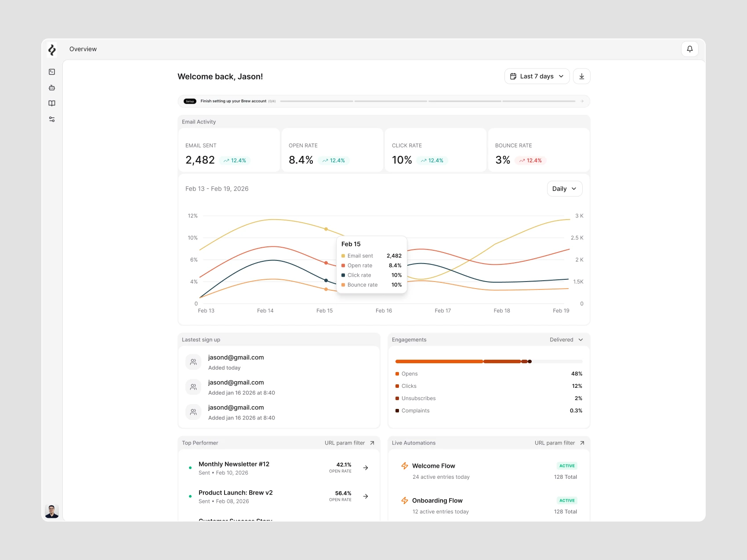
Task: Click the Bounce Rate card showing 3%
Action: tap(539, 150)
